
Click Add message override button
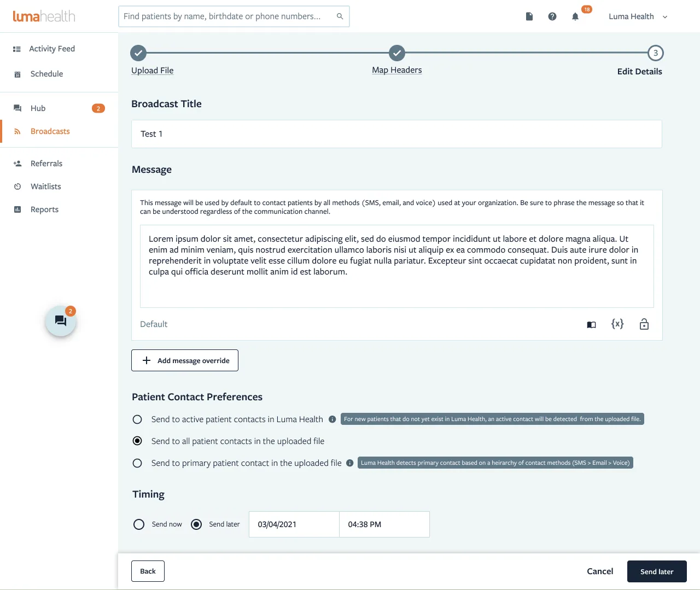[185, 360]
